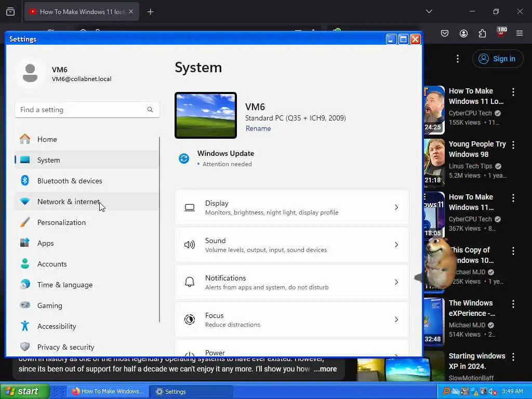Screen dimensions: 532x399
Task: Click the Find a setting search box
Action: (87, 110)
